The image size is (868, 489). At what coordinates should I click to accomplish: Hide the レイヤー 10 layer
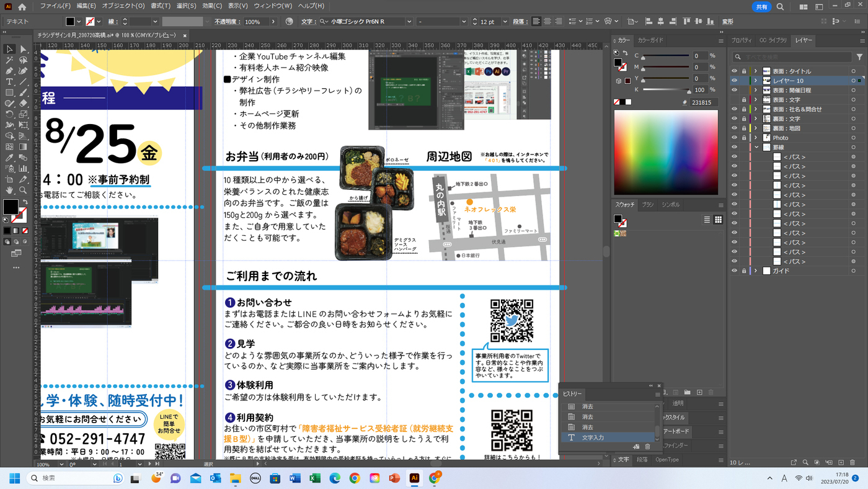734,81
